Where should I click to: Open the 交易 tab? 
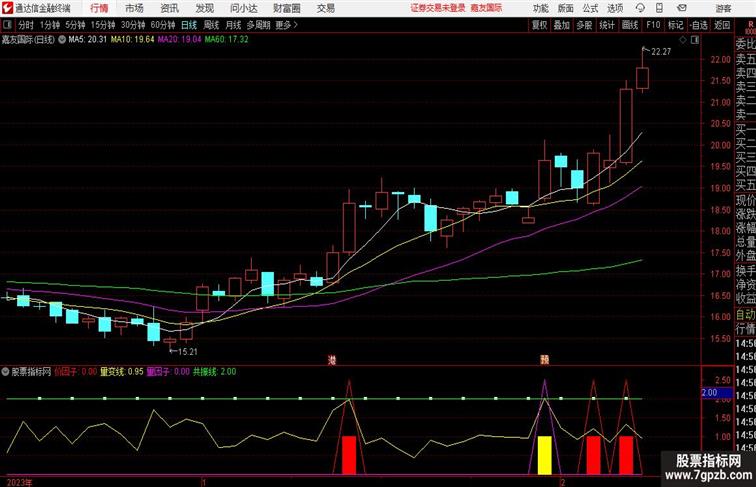point(325,8)
